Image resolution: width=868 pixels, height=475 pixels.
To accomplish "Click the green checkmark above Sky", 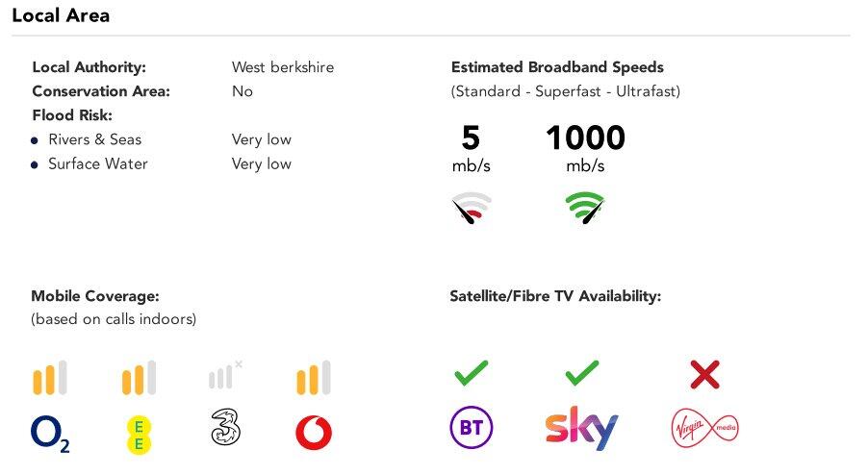I will click(582, 372).
